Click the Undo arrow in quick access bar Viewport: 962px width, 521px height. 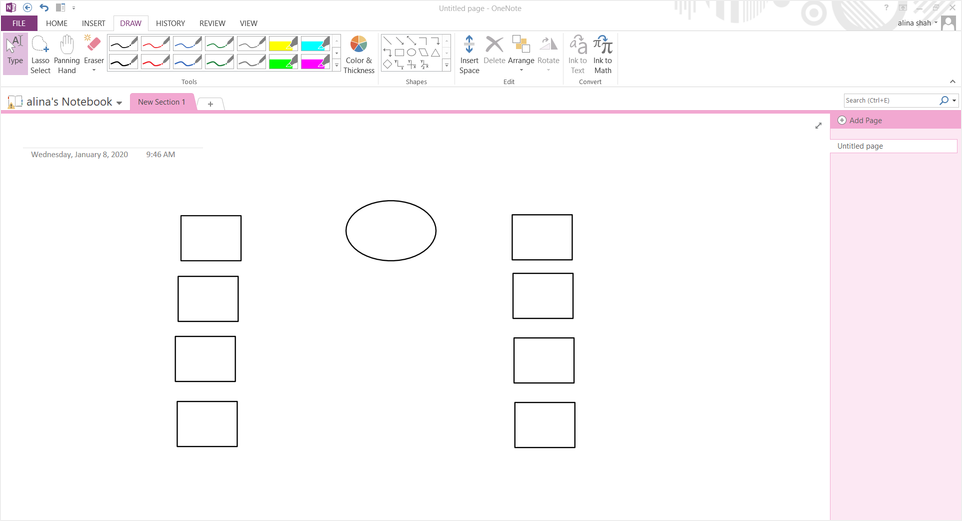coord(44,8)
